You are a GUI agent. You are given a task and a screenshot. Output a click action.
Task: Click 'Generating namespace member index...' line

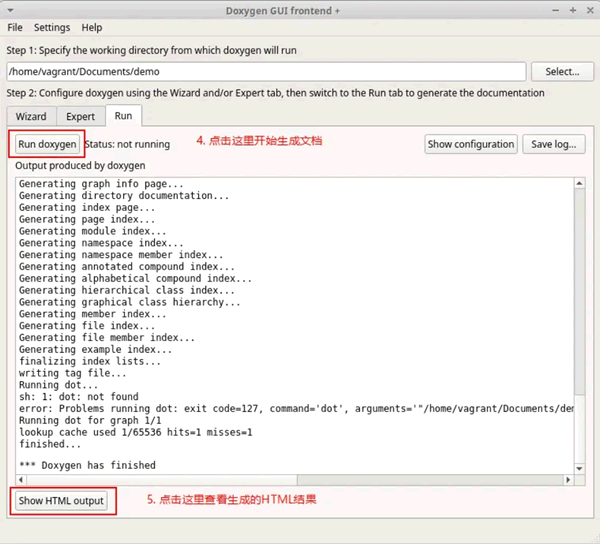pyautogui.click(x=121, y=254)
